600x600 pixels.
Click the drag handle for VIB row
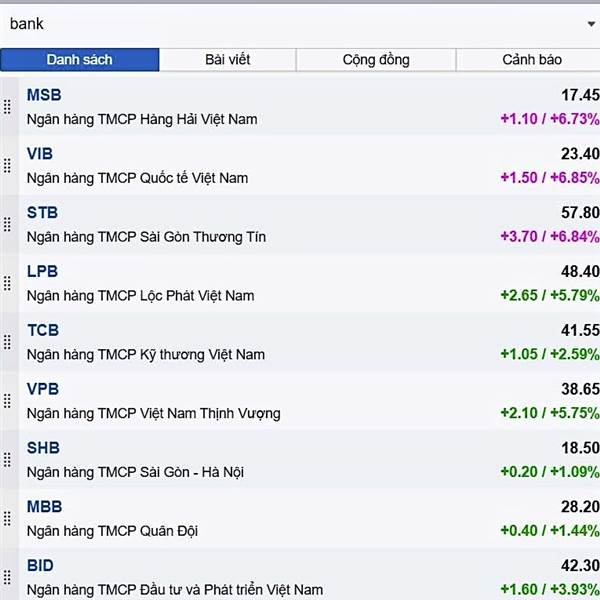tap(7, 166)
